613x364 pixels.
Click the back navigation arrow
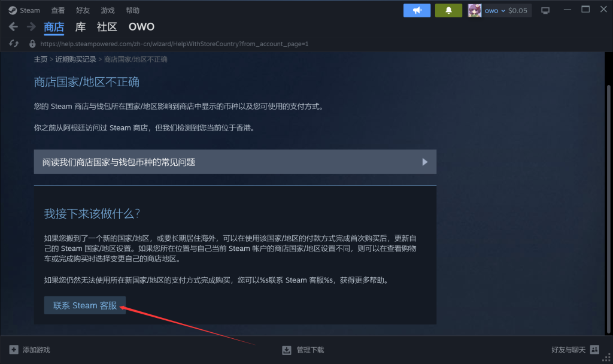click(x=13, y=26)
